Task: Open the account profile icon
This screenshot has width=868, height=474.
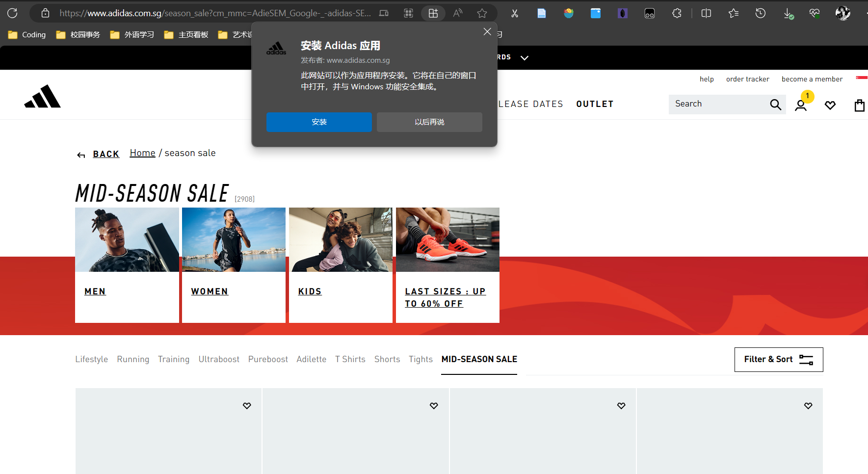Action: click(x=801, y=105)
